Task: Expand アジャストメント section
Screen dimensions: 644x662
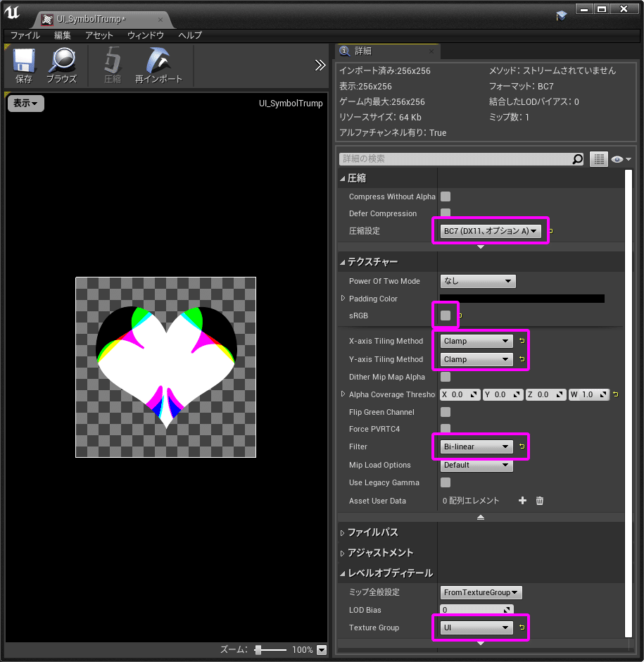Action: click(342, 553)
